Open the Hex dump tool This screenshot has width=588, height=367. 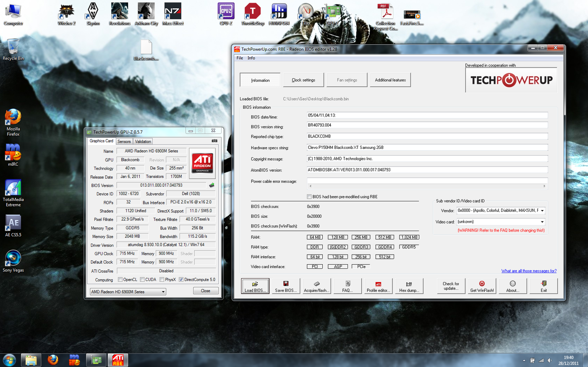409,286
